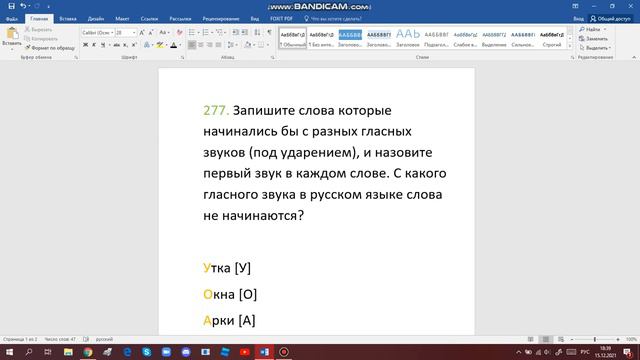Toggle underline (Ч) formatting
640x360 pixels.
point(103,45)
